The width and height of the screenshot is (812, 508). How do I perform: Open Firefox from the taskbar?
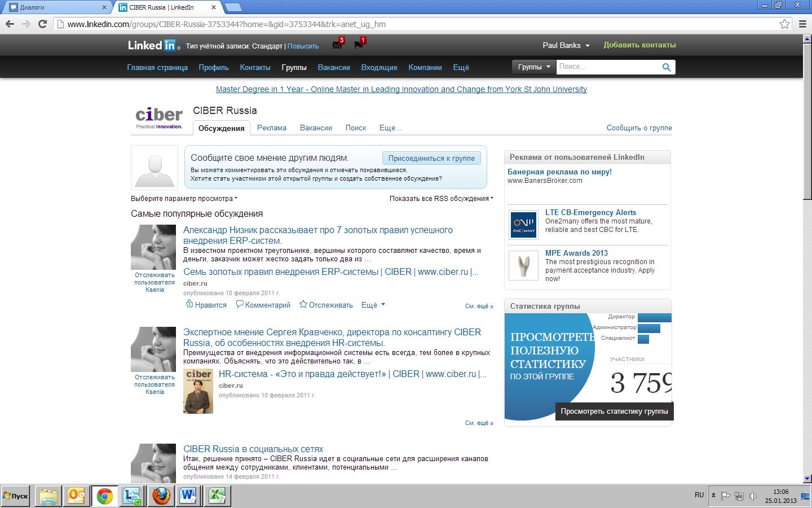tap(161, 496)
